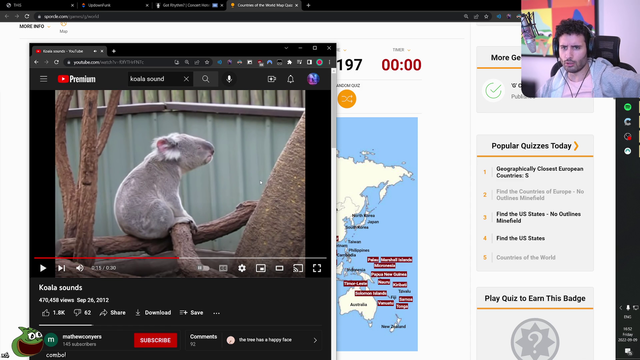Screen dimensions: 640x360
Task: Open YouTube Create video menu
Action: (x=272, y=79)
